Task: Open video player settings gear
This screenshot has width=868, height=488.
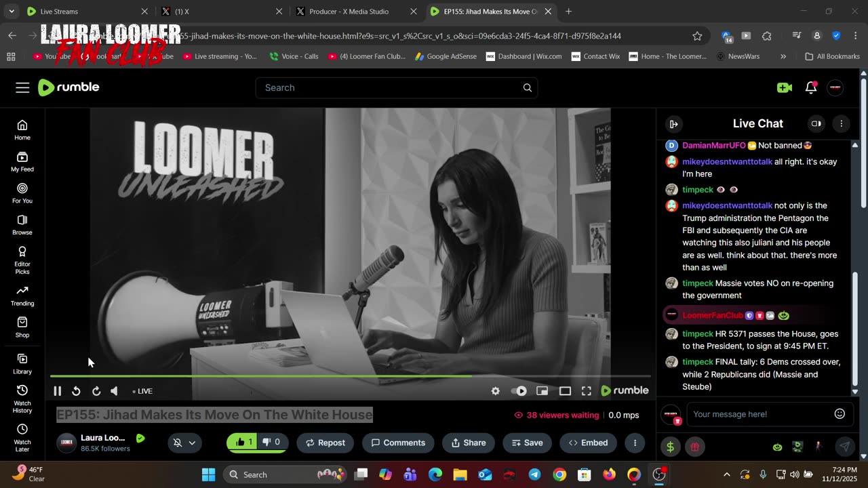Action: tap(496, 391)
